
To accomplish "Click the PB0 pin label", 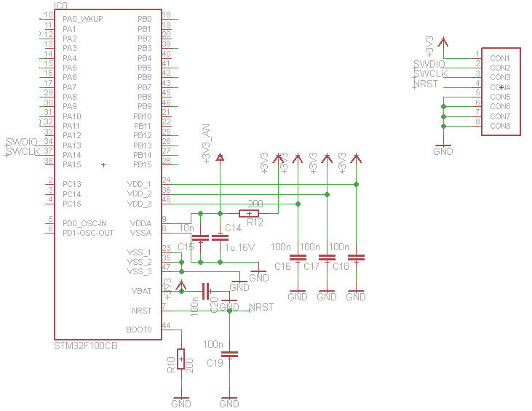I will [x=145, y=19].
